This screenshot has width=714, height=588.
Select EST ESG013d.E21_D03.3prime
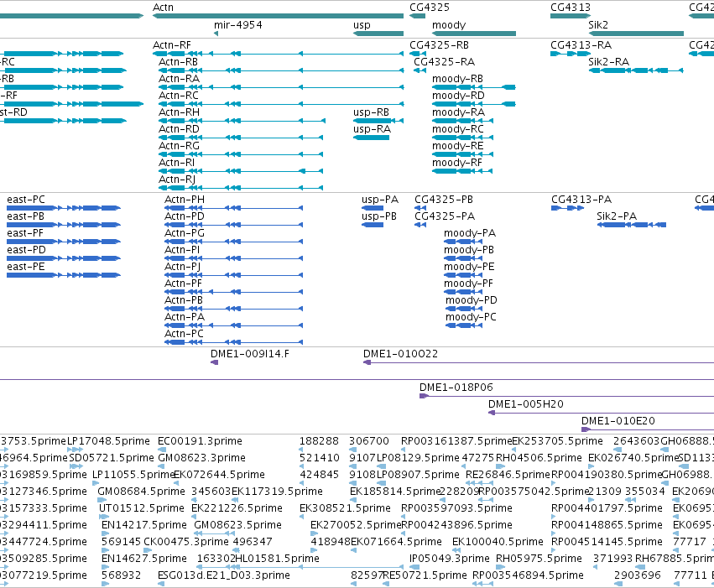[224, 576]
